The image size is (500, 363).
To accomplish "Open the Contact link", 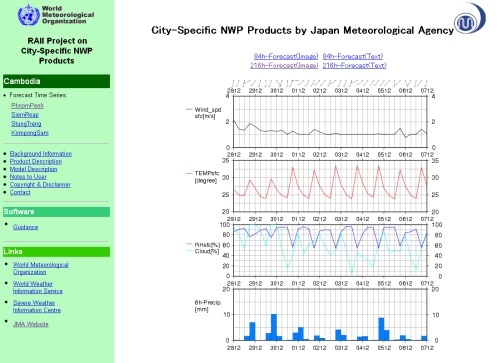I will click(x=20, y=192).
